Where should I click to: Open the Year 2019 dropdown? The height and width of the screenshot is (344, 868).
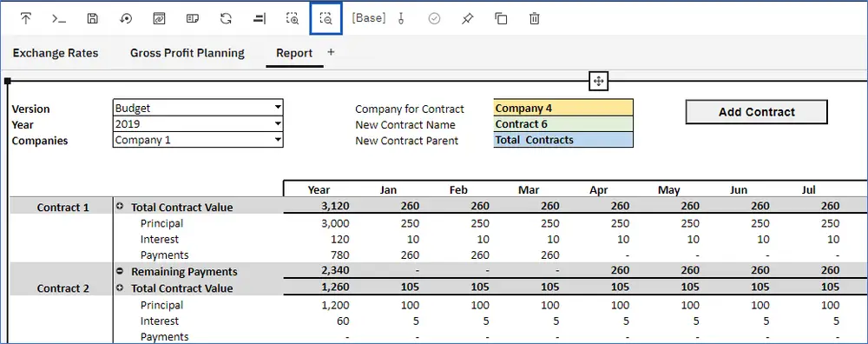[198, 123]
